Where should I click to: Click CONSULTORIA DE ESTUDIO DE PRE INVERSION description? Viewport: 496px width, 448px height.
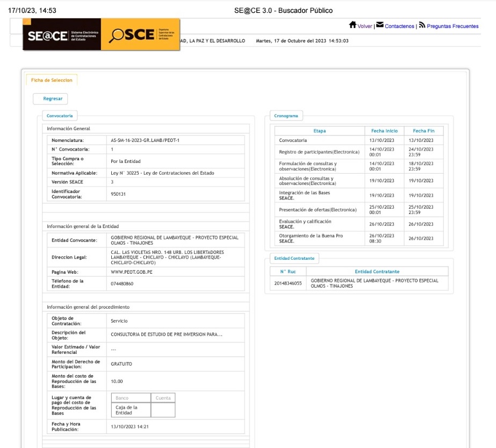pos(167,335)
